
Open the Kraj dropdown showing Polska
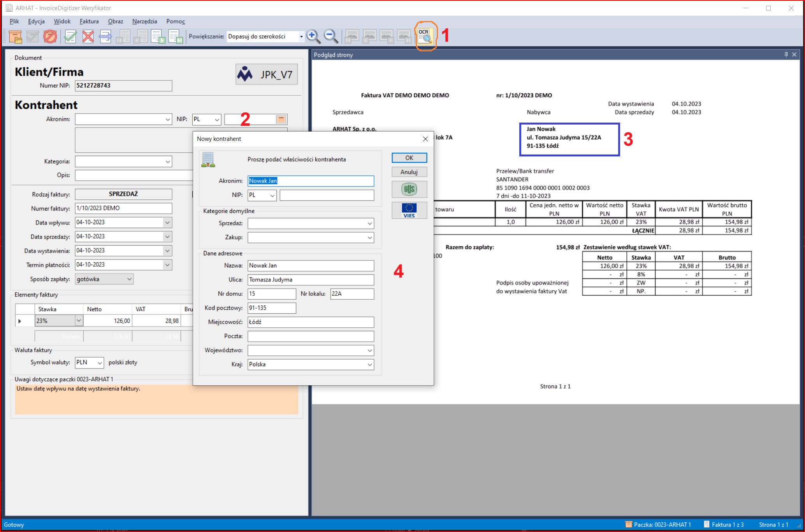pos(369,365)
